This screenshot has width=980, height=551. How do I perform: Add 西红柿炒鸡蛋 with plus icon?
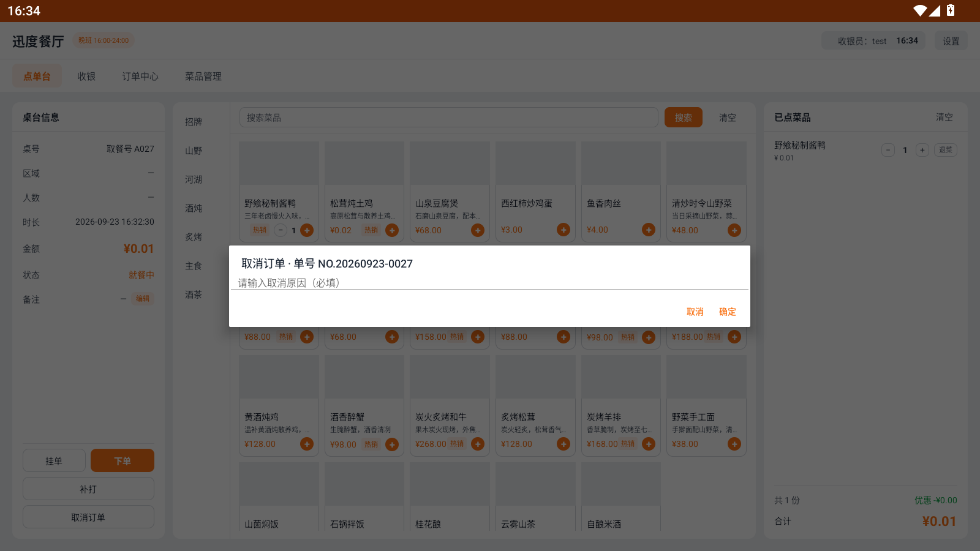point(563,230)
